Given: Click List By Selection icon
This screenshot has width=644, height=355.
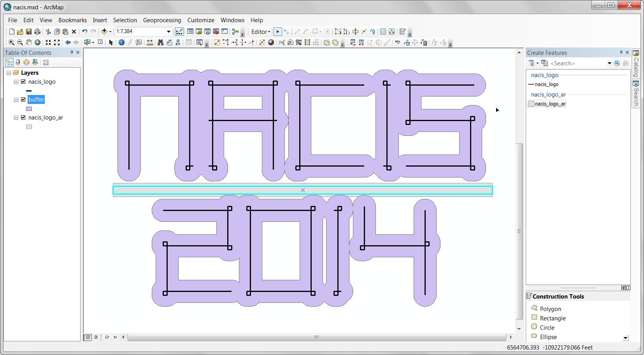Looking at the screenshot, I should (35, 62).
